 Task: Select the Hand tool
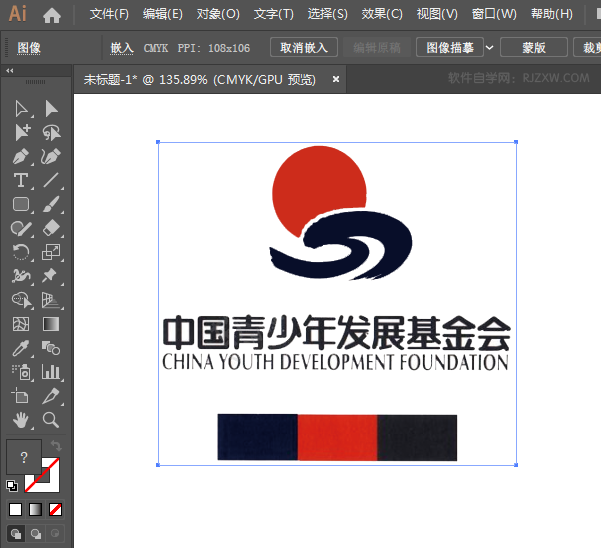point(21,420)
